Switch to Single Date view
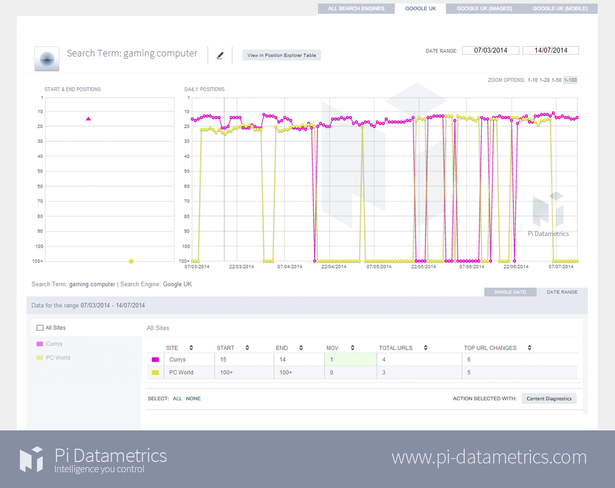Screen dimensions: 615x488 click(x=510, y=292)
